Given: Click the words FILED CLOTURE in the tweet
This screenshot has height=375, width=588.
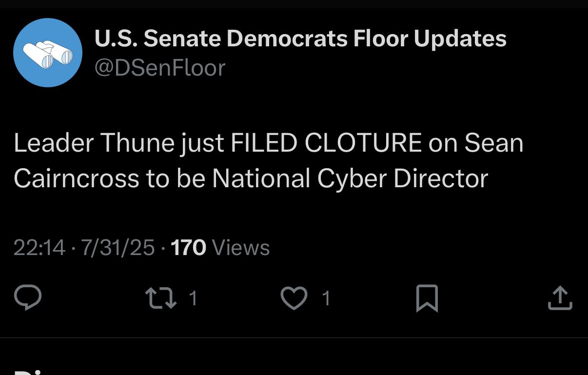Looking at the screenshot, I should [326, 143].
